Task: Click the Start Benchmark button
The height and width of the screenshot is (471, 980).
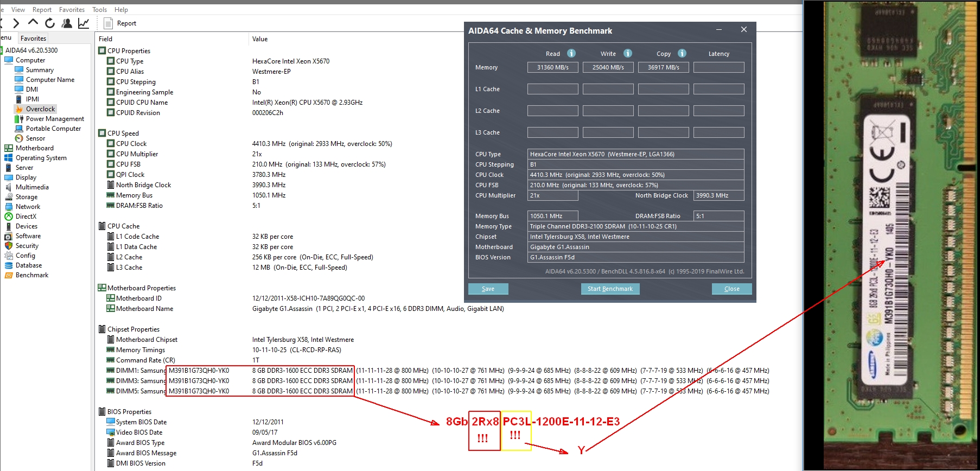Action: [x=610, y=289]
